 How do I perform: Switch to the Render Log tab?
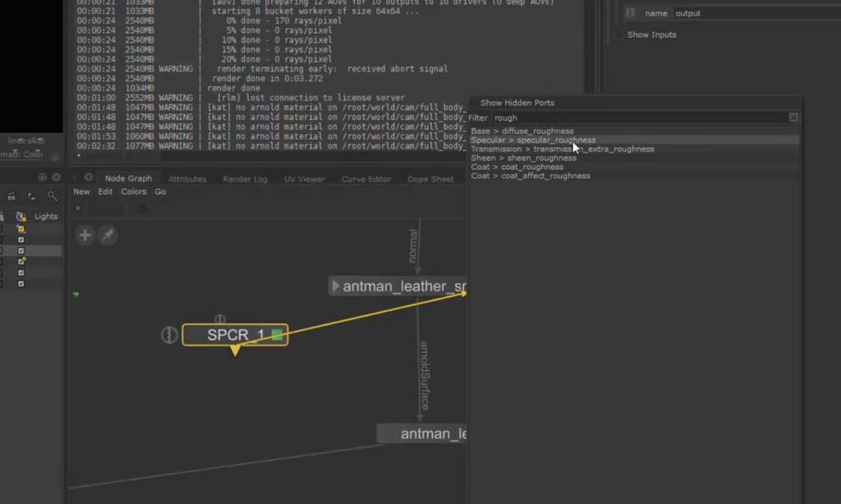point(245,179)
